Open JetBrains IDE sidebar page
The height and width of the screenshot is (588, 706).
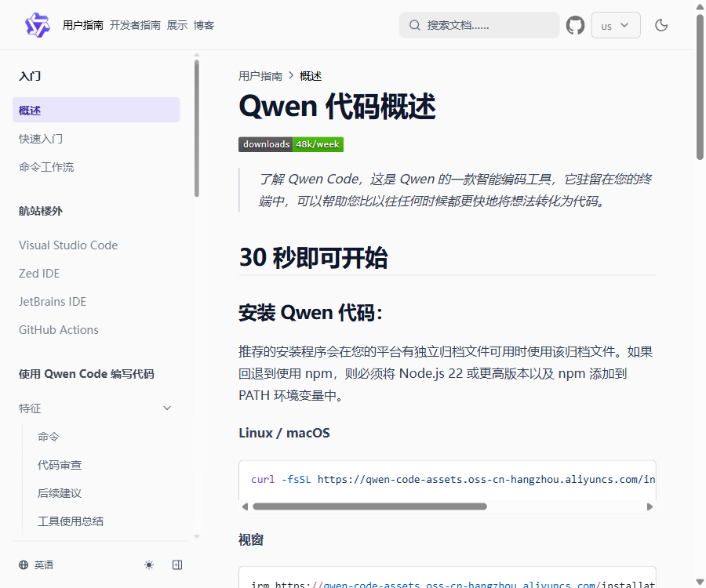point(53,301)
